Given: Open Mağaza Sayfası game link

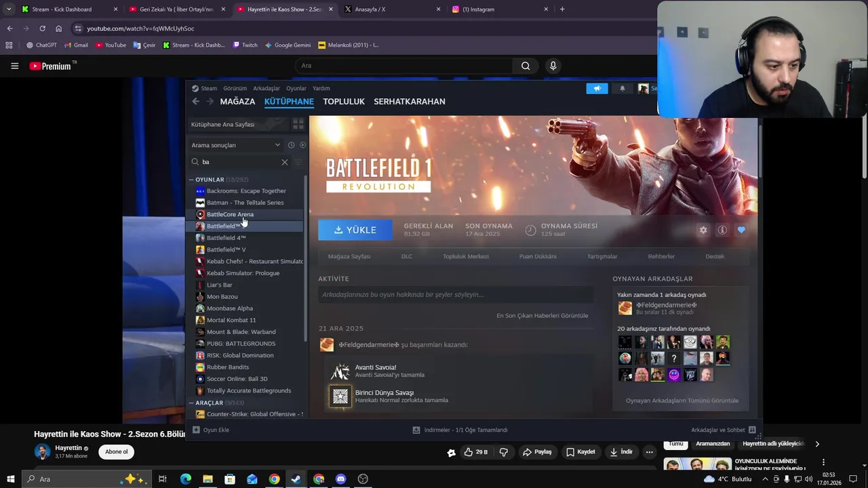Looking at the screenshot, I should point(349,256).
